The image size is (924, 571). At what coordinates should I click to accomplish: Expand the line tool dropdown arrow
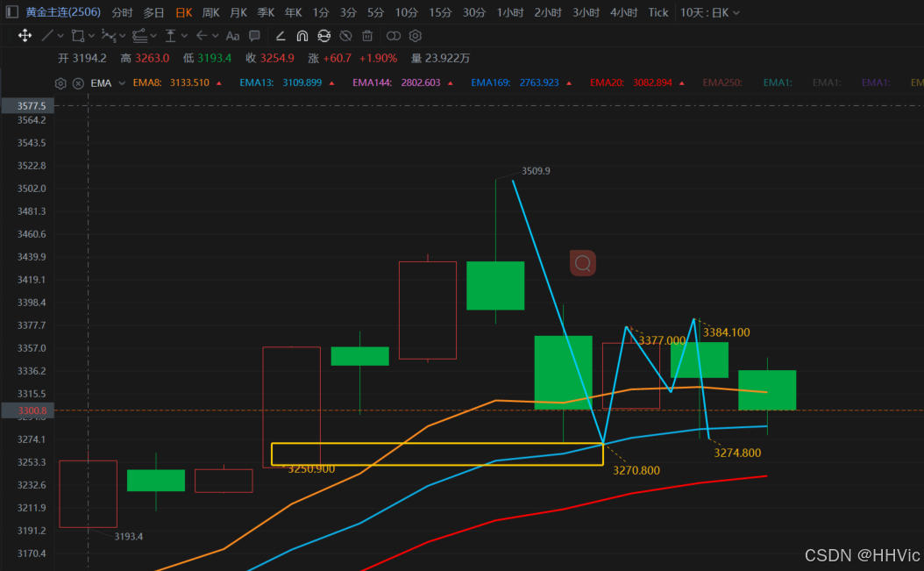(x=60, y=36)
